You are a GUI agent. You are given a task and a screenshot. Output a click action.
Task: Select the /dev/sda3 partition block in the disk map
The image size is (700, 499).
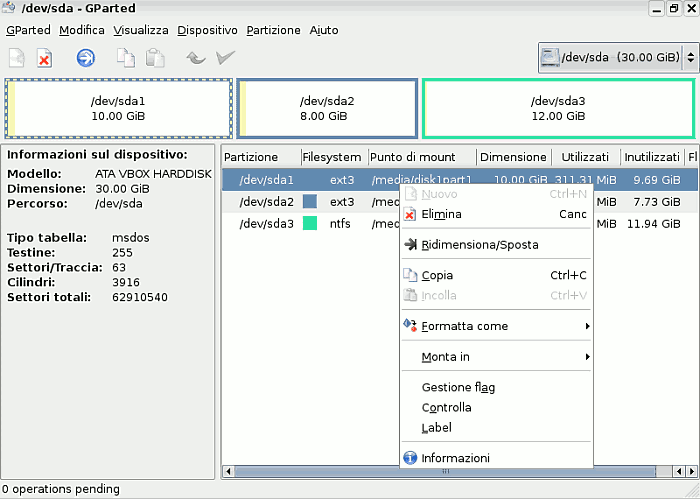pyautogui.click(x=557, y=108)
